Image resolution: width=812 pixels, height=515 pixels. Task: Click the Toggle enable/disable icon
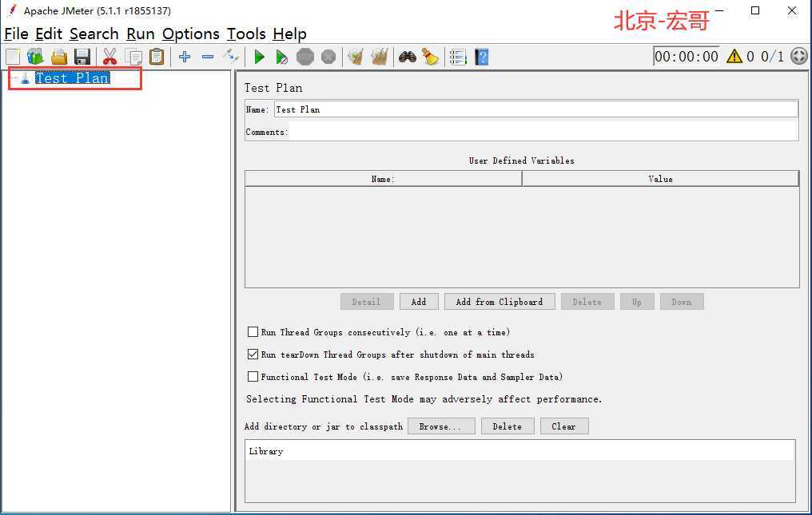[x=230, y=57]
